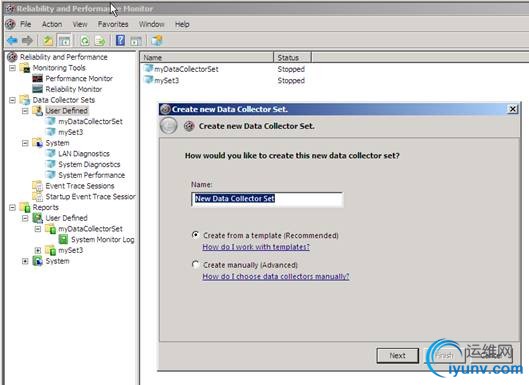Collapse User Defined under Data Collector Sets
The height and width of the screenshot is (385, 529).
tap(25, 111)
